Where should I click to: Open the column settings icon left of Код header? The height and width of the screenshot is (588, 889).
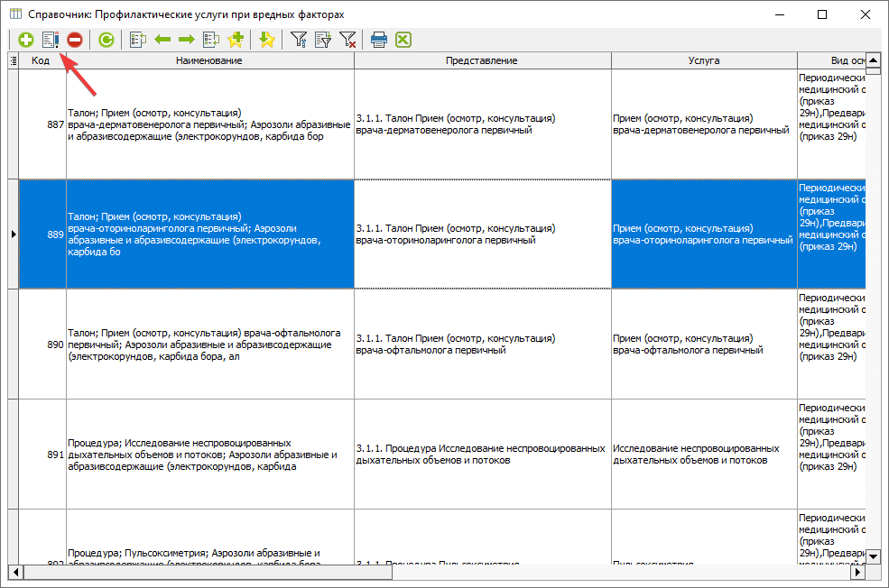[14, 60]
